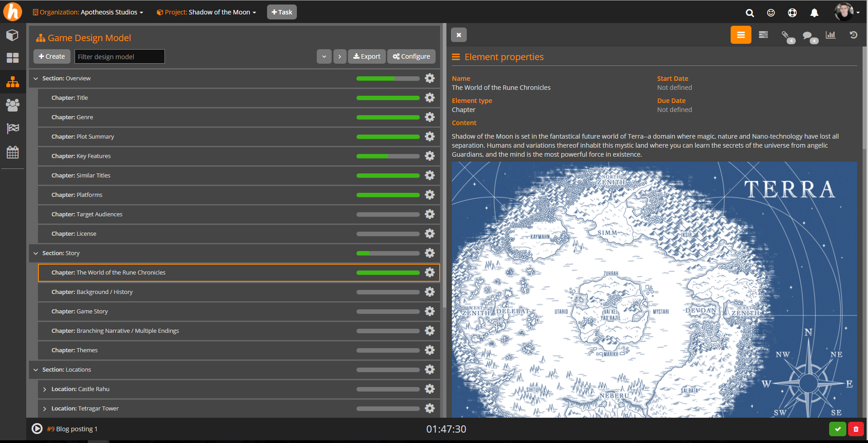Open the milestones flag sidebar icon
Screen dimensions: 868x443
[x=13, y=129]
